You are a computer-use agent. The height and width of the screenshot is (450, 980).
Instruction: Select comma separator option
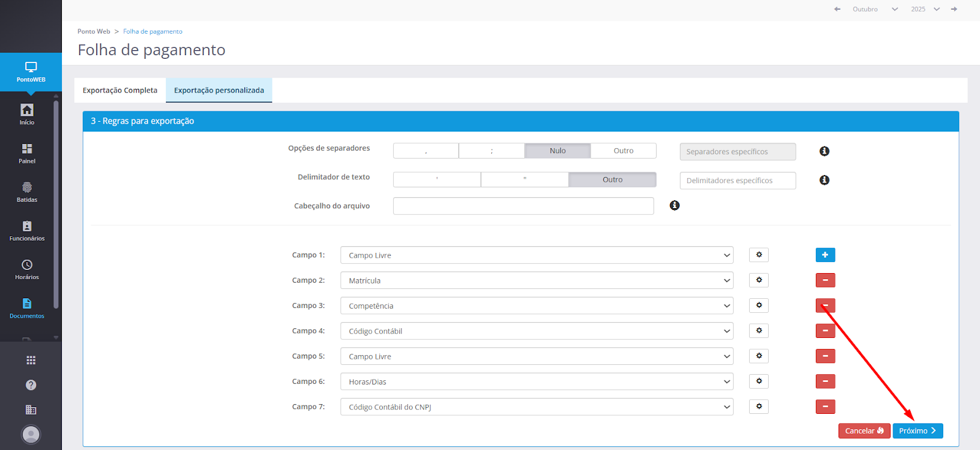coord(426,151)
